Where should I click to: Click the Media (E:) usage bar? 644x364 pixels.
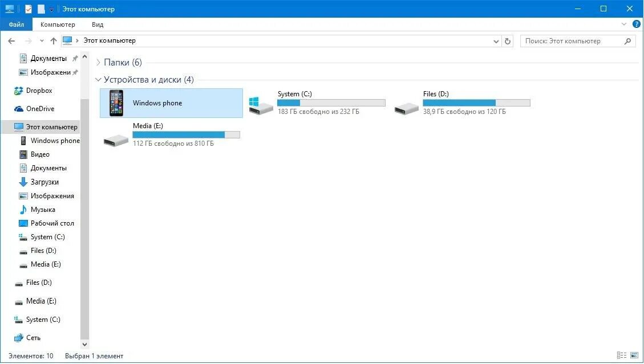click(x=186, y=134)
